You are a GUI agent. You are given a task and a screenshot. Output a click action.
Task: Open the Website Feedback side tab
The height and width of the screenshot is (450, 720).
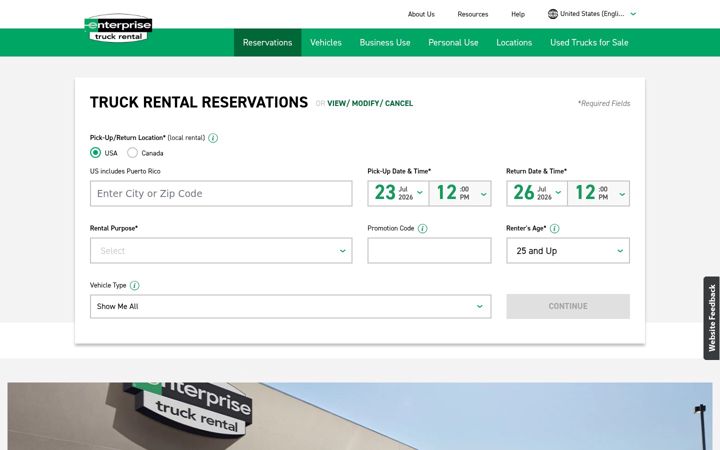coord(712,318)
